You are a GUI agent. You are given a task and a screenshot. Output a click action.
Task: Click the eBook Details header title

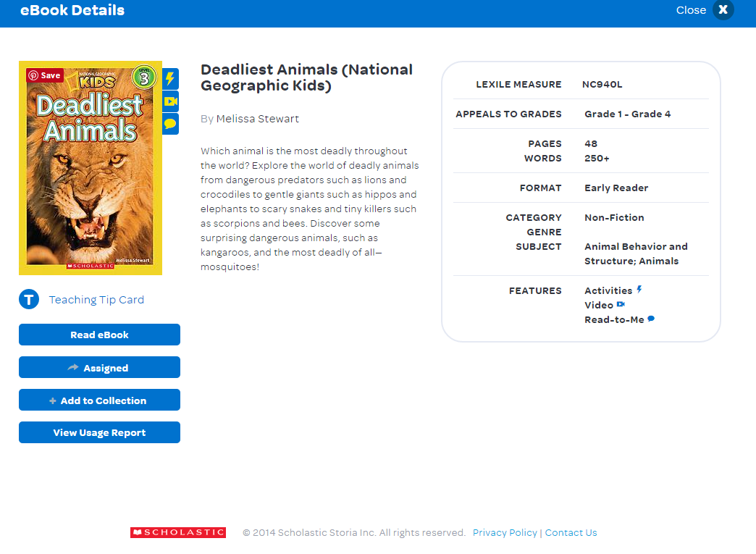click(72, 10)
